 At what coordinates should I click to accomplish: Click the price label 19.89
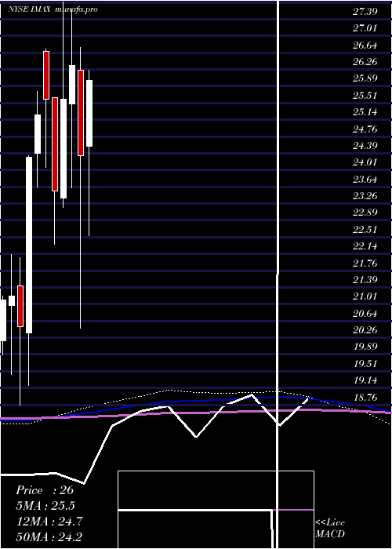365,347
